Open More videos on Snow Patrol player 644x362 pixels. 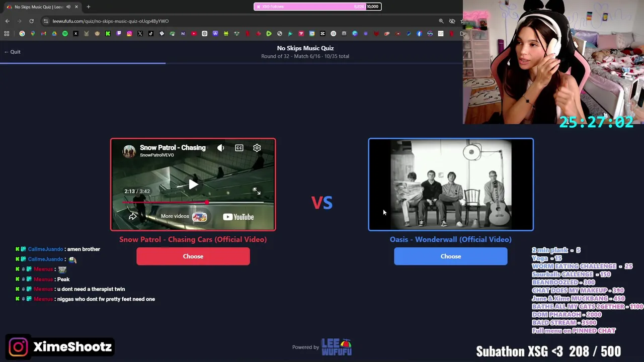[x=184, y=217]
